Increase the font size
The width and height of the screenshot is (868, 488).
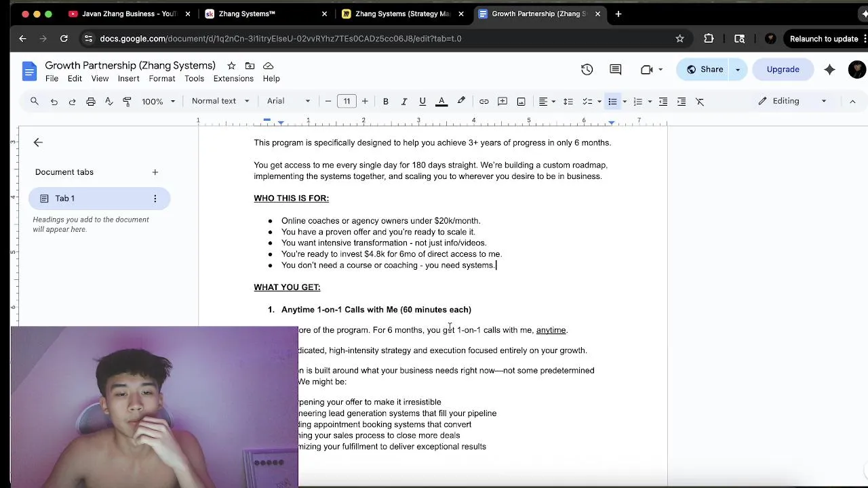365,101
